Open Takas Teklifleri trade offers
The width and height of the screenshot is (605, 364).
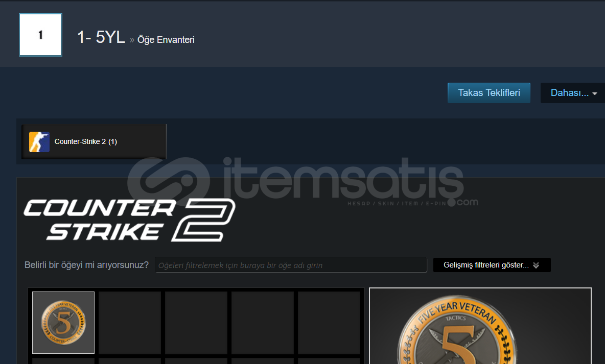tap(489, 93)
